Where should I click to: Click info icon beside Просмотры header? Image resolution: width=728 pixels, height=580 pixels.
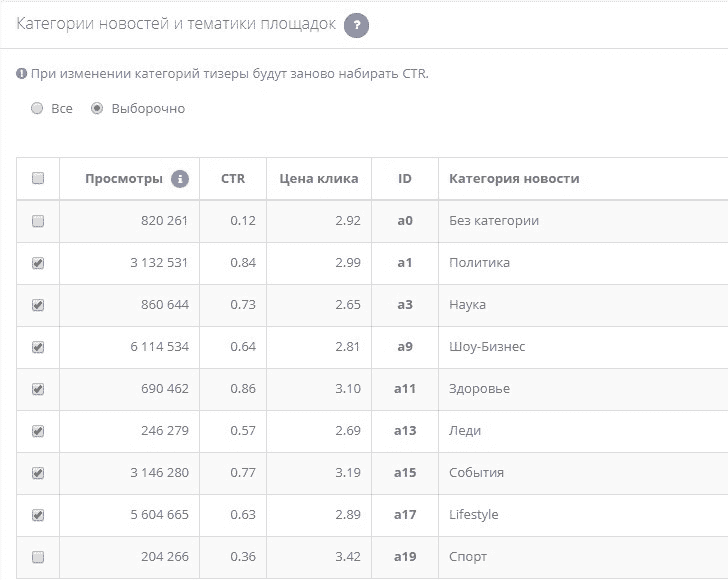180,179
